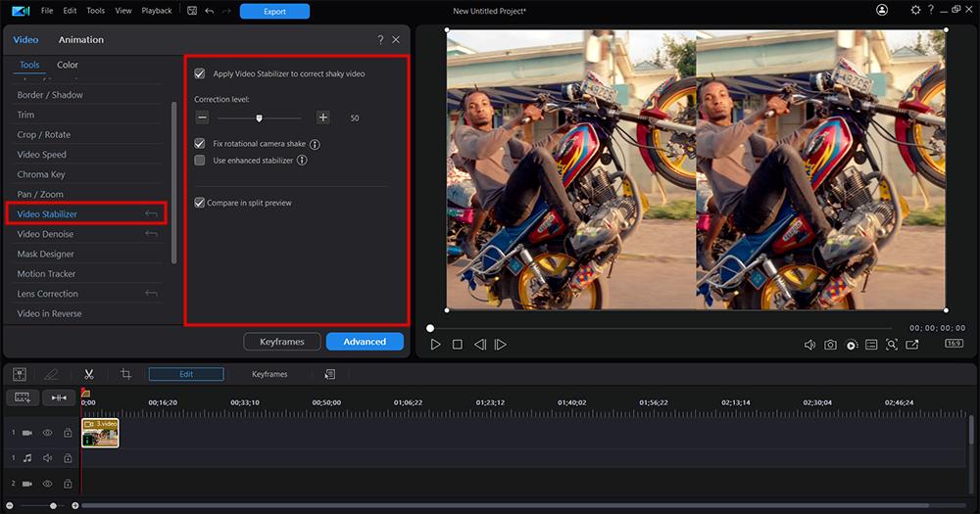
Task: Open the Edit menu
Action: pos(70,11)
